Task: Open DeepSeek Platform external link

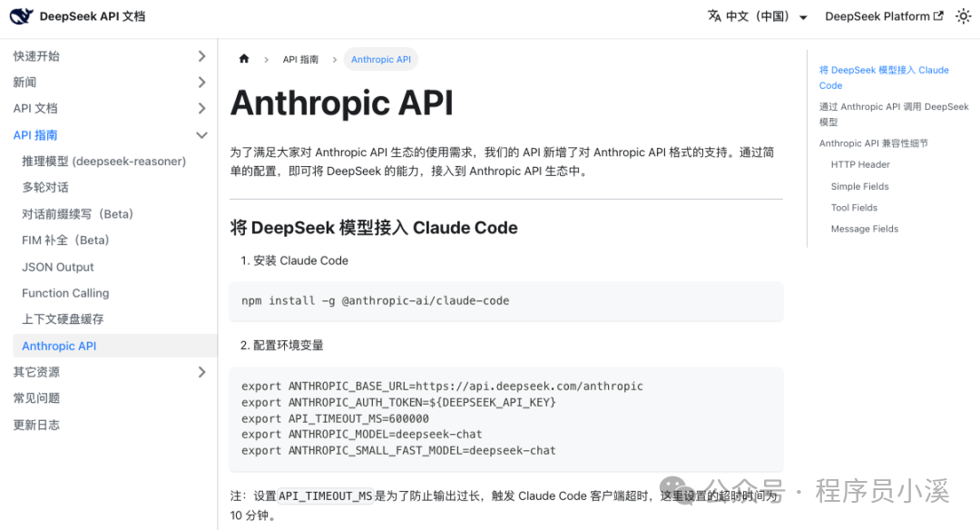Action: pyautogui.click(x=884, y=16)
